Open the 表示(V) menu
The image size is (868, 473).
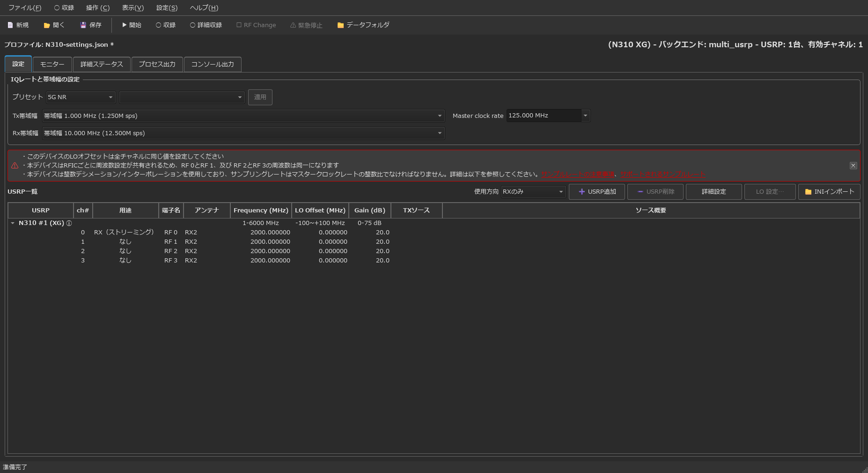coord(133,8)
